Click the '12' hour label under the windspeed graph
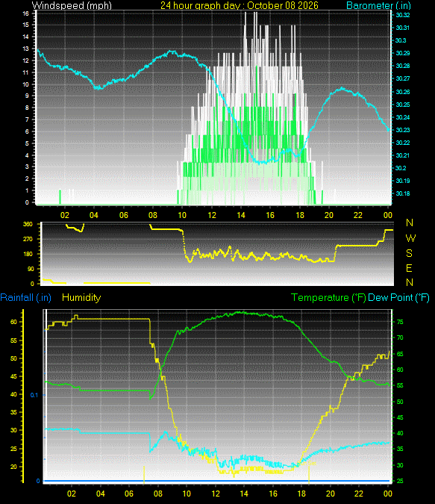Viewport: 435px width, 504px height. [212, 215]
